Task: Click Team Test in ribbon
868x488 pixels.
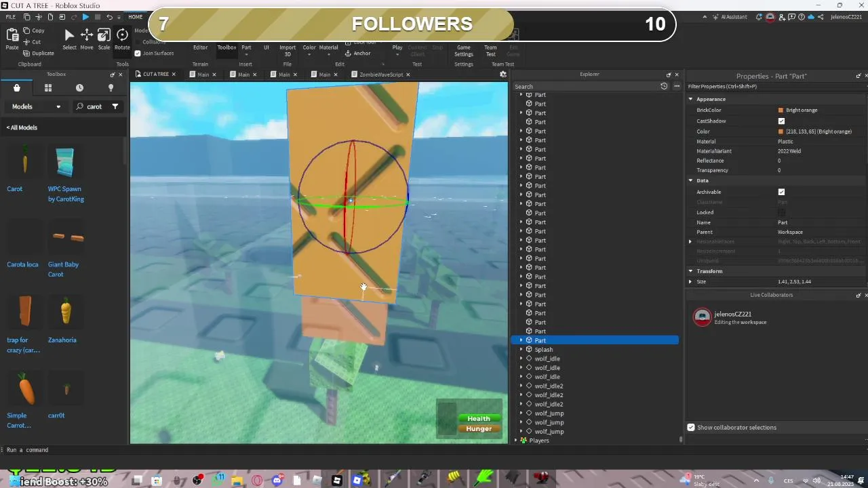Action: [x=490, y=51]
